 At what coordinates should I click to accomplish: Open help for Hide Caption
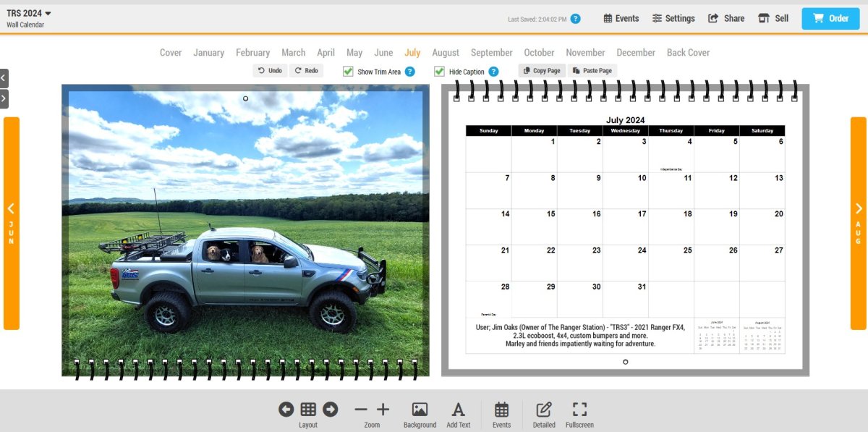[493, 72]
